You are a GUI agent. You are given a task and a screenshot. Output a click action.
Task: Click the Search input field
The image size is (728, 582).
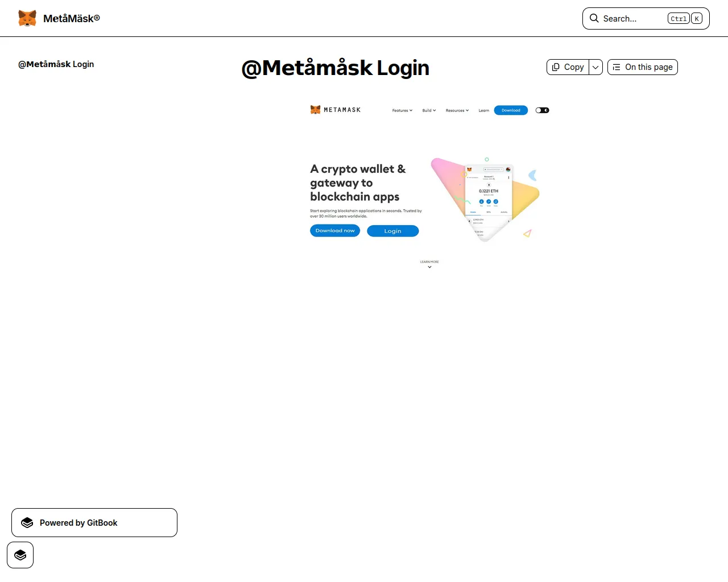pos(646,19)
